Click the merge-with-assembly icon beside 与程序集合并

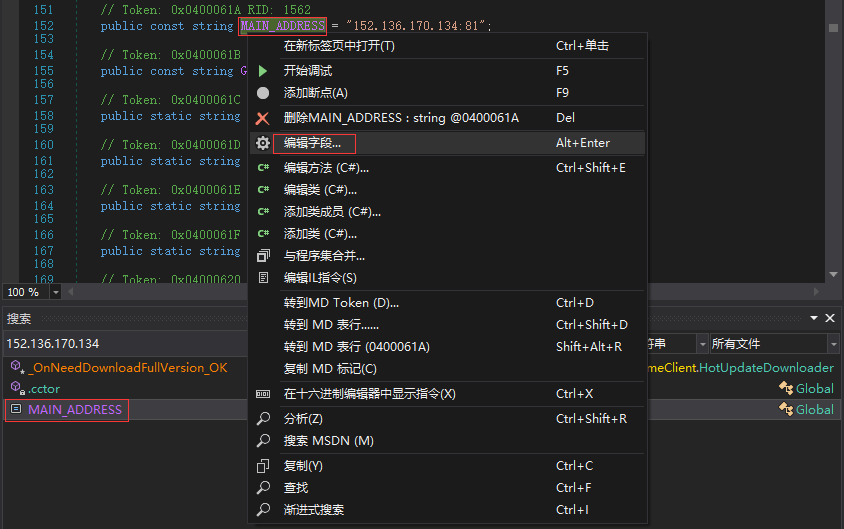pyautogui.click(x=263, y=256)
